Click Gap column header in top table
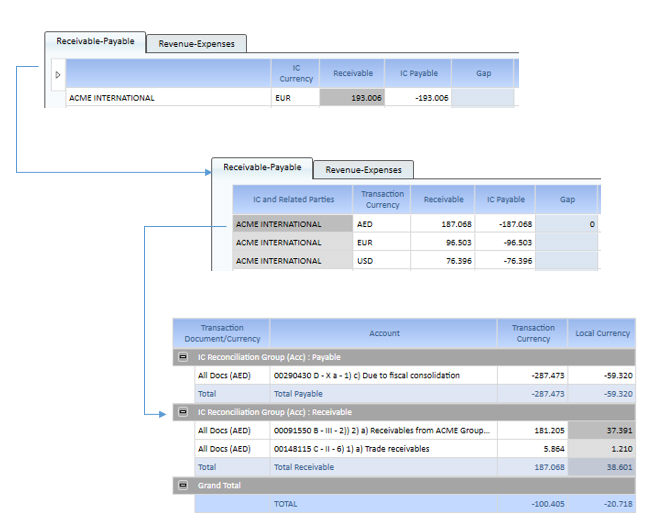Viewport: 647px width, 520px height. tap(483, 73)
